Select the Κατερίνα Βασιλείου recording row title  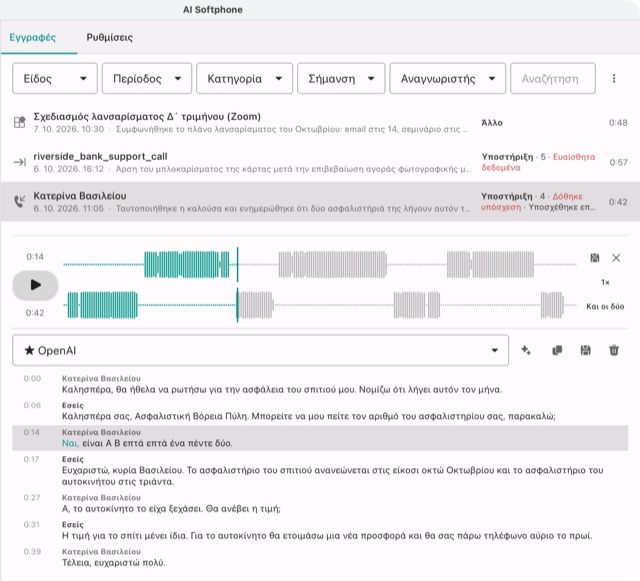click(80, 196)
